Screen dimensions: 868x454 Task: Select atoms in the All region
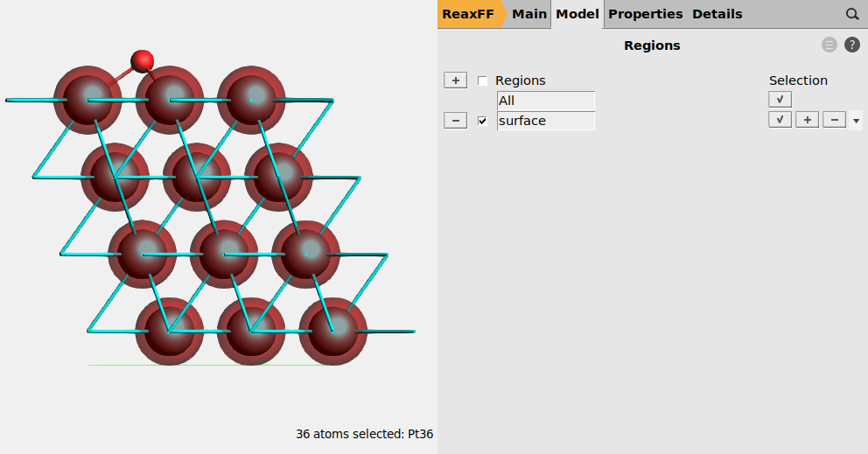[780, 100]
